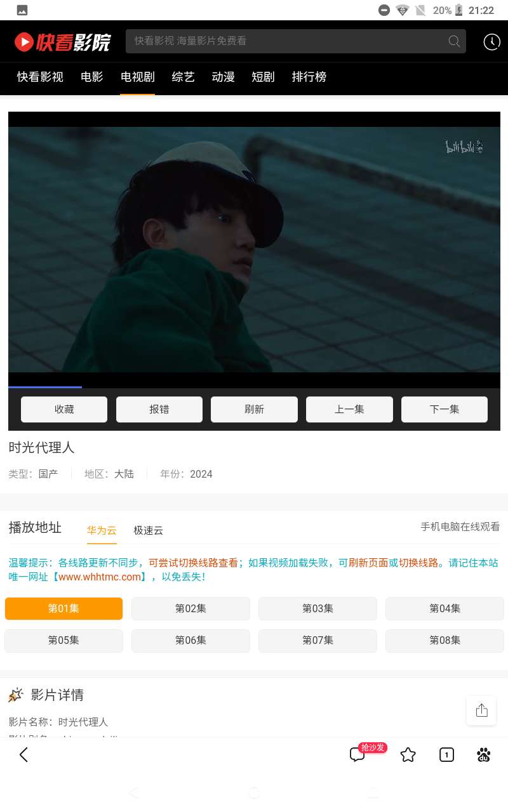The width and height of the screenshot is (508, 812).
Task: Tap the share icon button
Action: coord(481,710)
